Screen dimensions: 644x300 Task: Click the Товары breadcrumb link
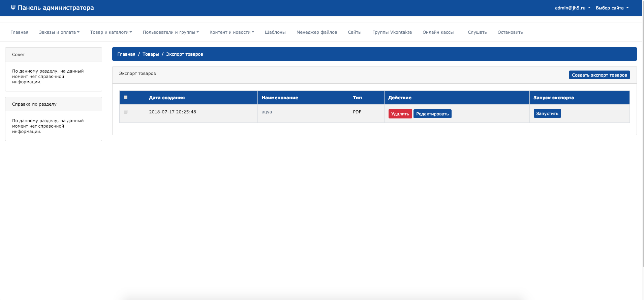point(151,54)
